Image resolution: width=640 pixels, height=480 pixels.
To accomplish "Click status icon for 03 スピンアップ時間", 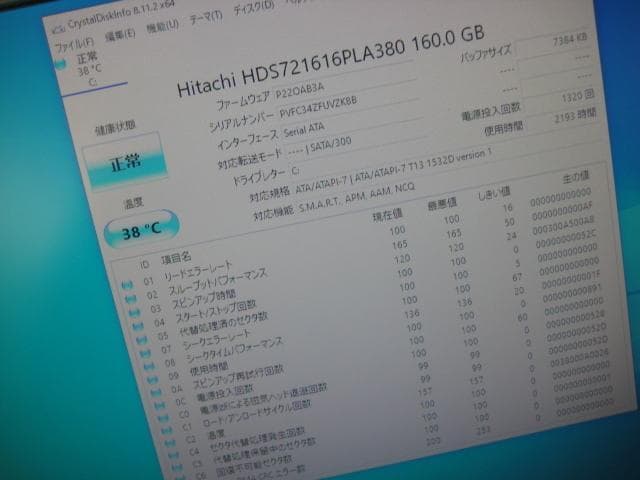I will click(134, 313).
